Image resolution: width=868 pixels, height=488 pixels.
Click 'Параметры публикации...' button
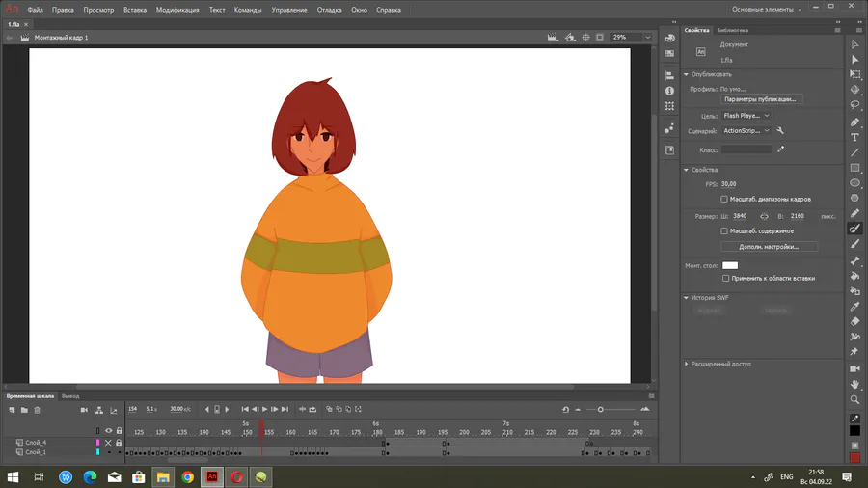click(x=761, y=99)
